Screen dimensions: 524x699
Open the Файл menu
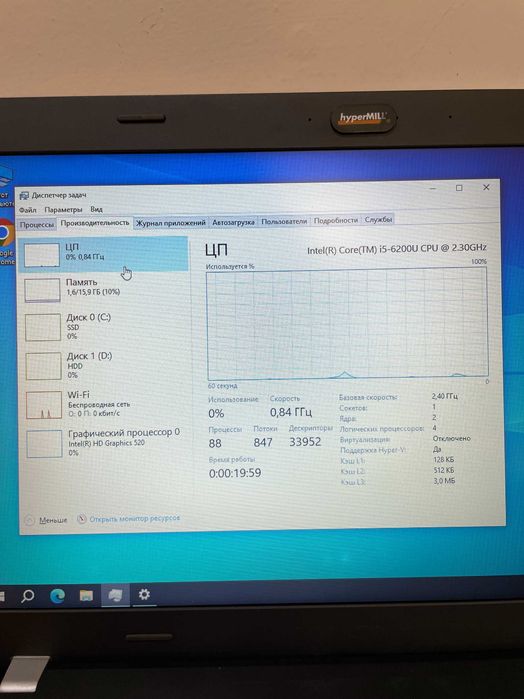click(x=28, y=210)
